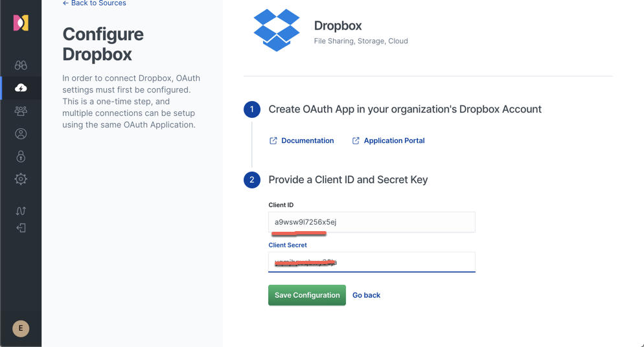The image size is (644, 347).
Task: Open the Security lock sidebar icon
Action: (21, 156)
